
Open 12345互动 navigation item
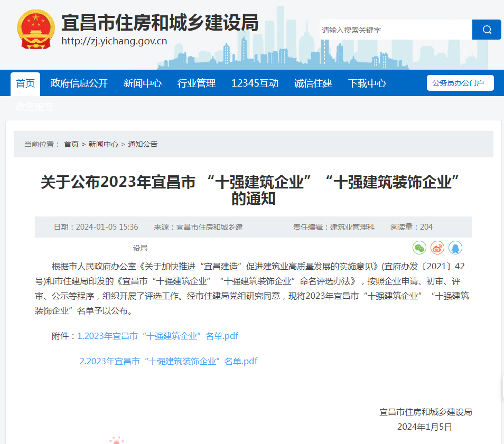(255, 83)
